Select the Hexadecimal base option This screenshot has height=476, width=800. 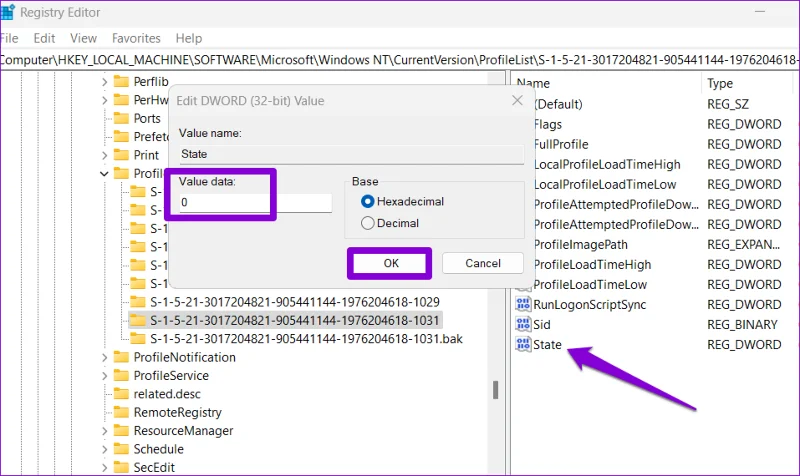pos(367,201)
